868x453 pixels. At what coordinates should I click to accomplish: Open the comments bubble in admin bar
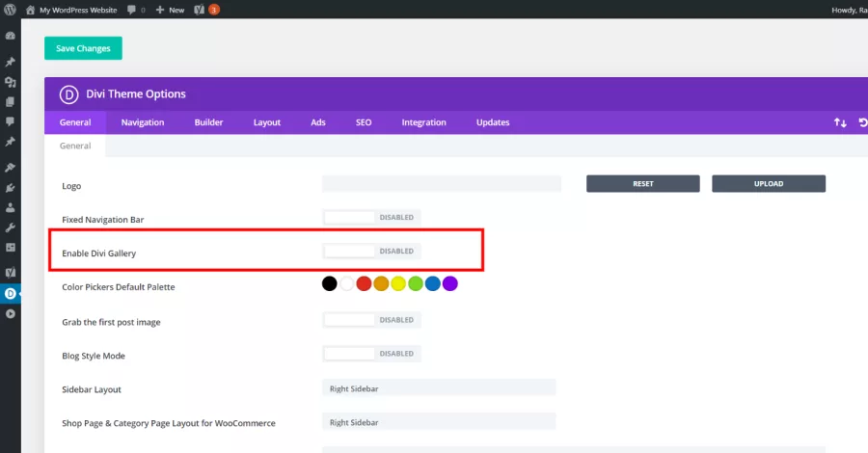(x=136, y=10)
